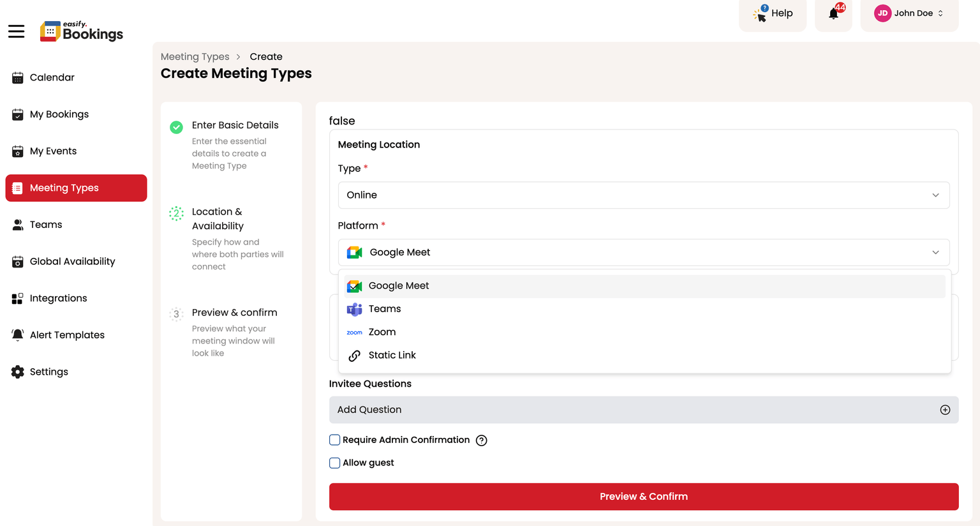Viewport: 980px width, 526px height.
Task: Click the step 2 Location & Availability indicator
Action: click(x=176, y=214)
